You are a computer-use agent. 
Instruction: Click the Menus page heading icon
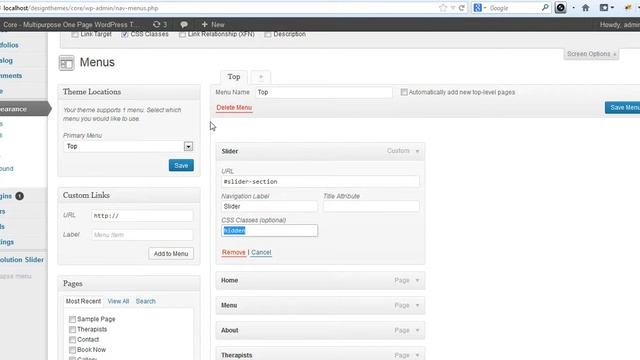66,63
